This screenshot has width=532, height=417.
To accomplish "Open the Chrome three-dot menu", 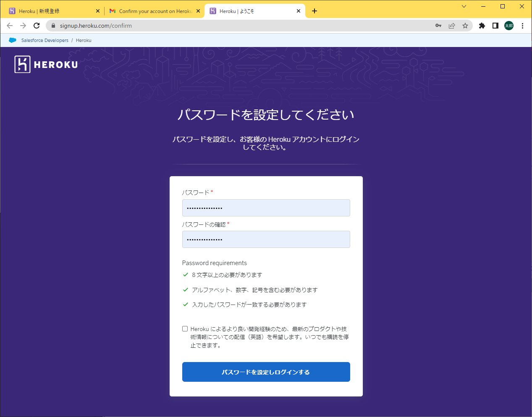I will pos(522,26).
